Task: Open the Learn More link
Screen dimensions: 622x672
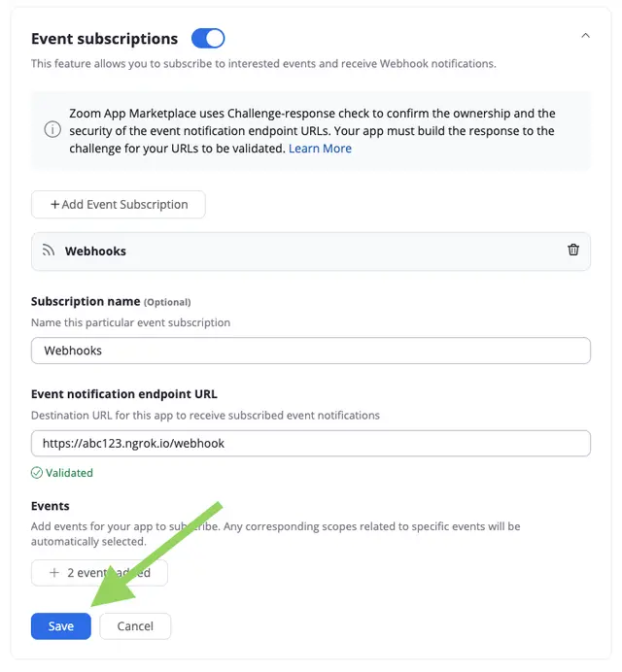Action: (x=320, y=149)
